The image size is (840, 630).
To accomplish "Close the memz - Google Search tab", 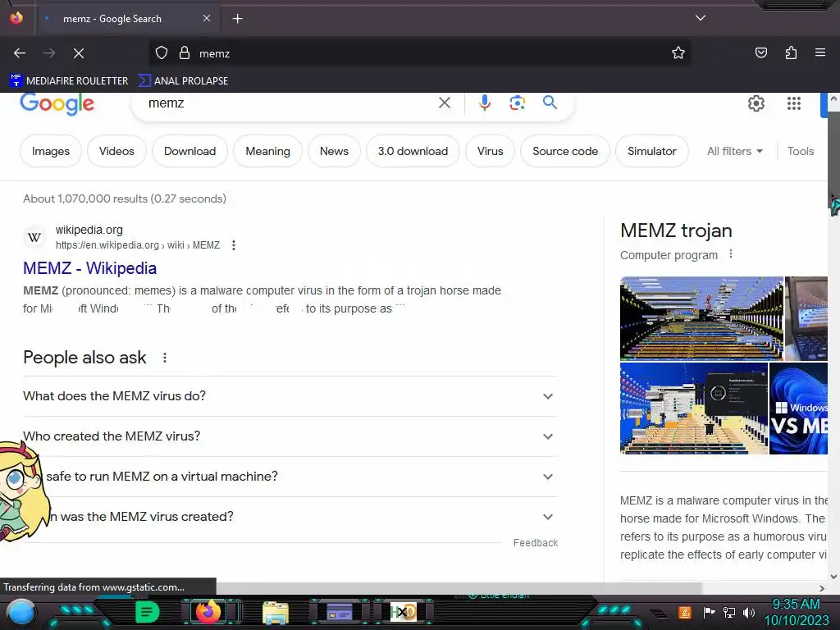I will [207, 19].
